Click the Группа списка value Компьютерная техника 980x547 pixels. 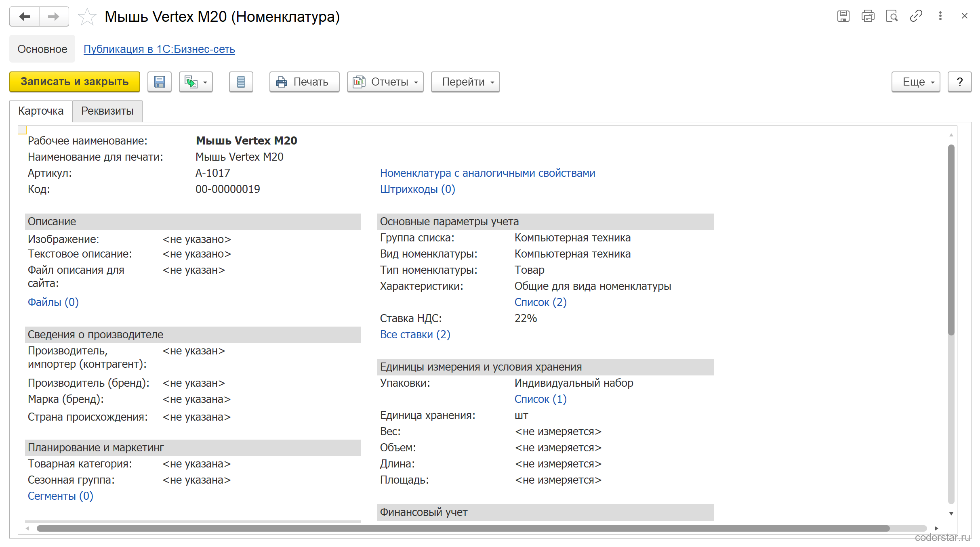point(572,238)
